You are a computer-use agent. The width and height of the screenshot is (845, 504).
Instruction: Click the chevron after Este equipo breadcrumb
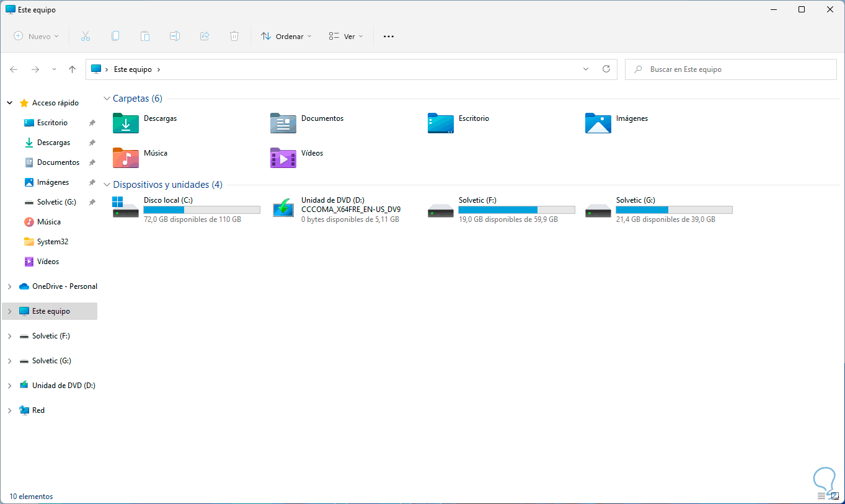tap(159, 69)
